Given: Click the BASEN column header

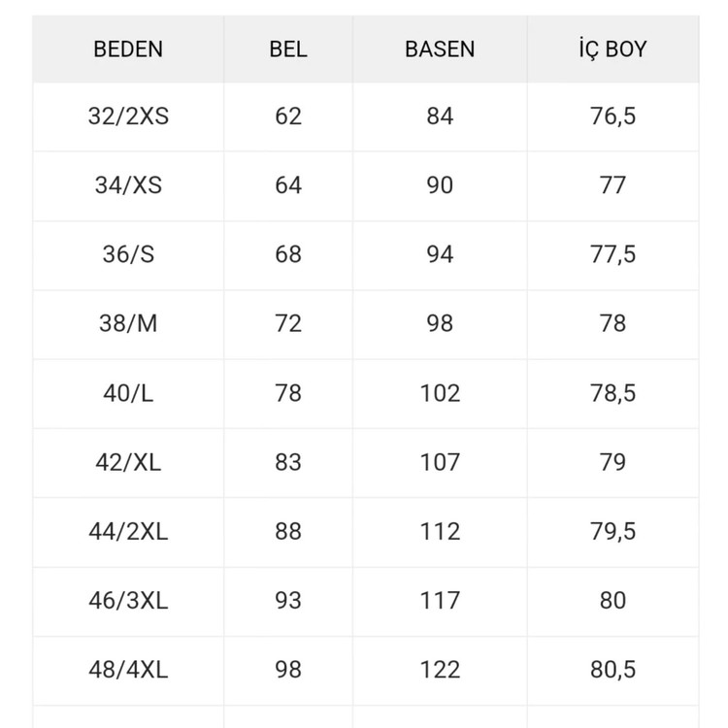Looking at the screenshot, I should point(440,50).
